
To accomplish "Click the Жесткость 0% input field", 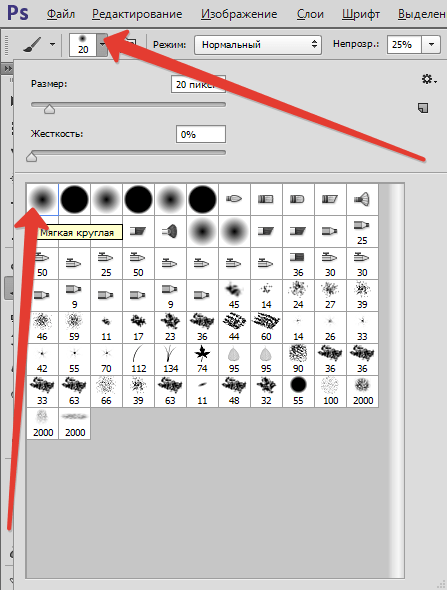I will point(201,134).
